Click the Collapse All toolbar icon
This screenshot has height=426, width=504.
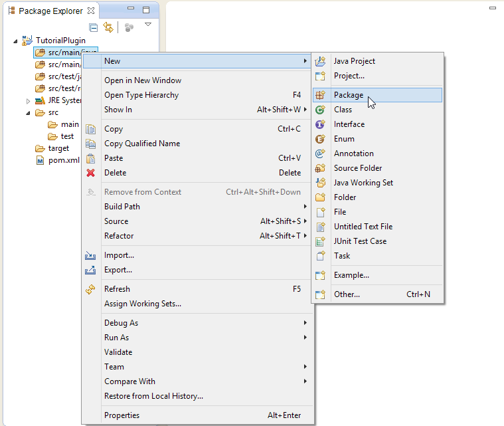[x=93, y=28]
